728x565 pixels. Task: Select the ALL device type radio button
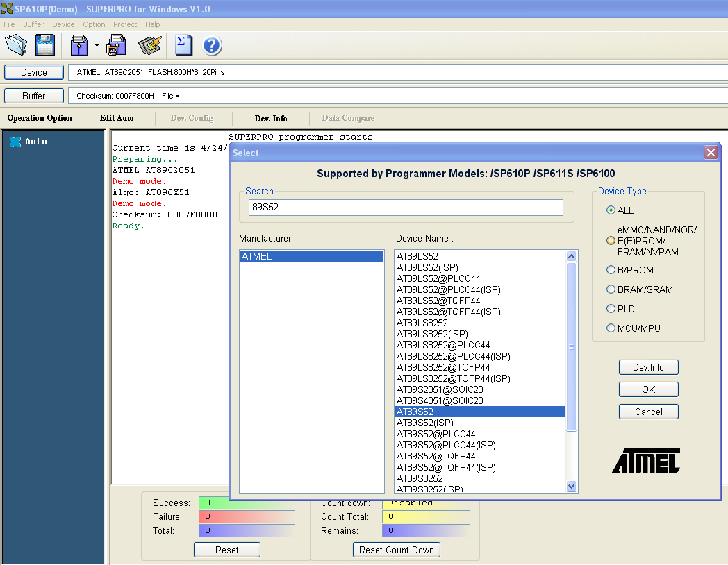pos(611,210)
